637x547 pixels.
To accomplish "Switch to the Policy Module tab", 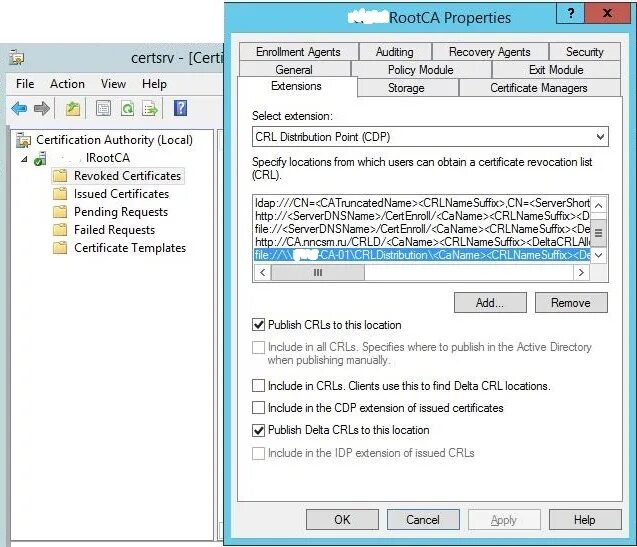I will 421,69.
